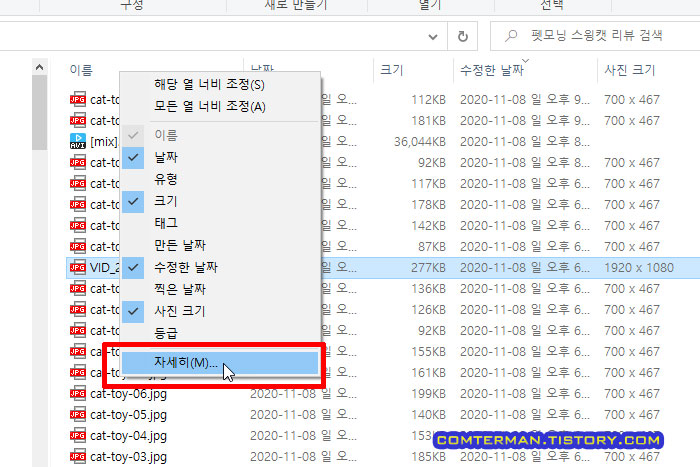This screenshot has height=467, width=700.
Task: Click the date cell of cat-toy-05.jpg
Action: point(304,415)
